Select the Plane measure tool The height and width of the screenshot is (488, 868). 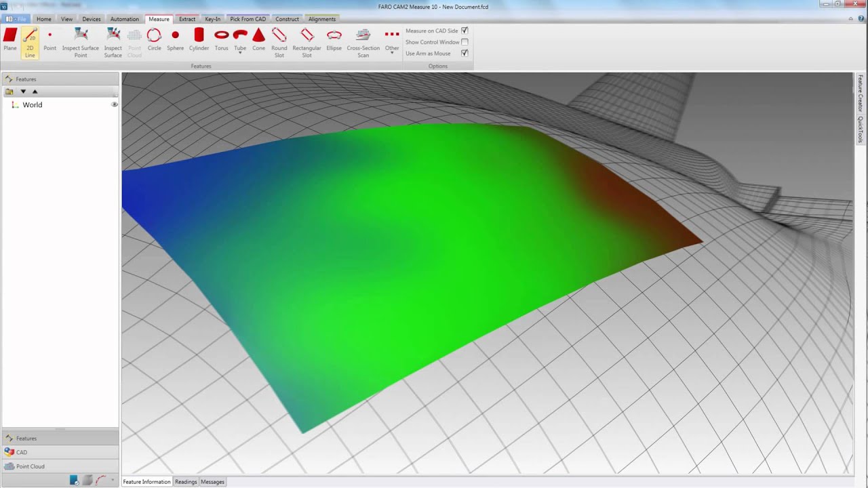click(x=10, y=40)
